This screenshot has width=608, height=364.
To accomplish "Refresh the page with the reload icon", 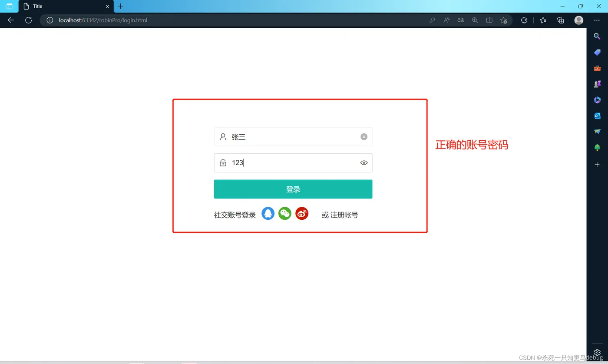I will tap(29, 20).
